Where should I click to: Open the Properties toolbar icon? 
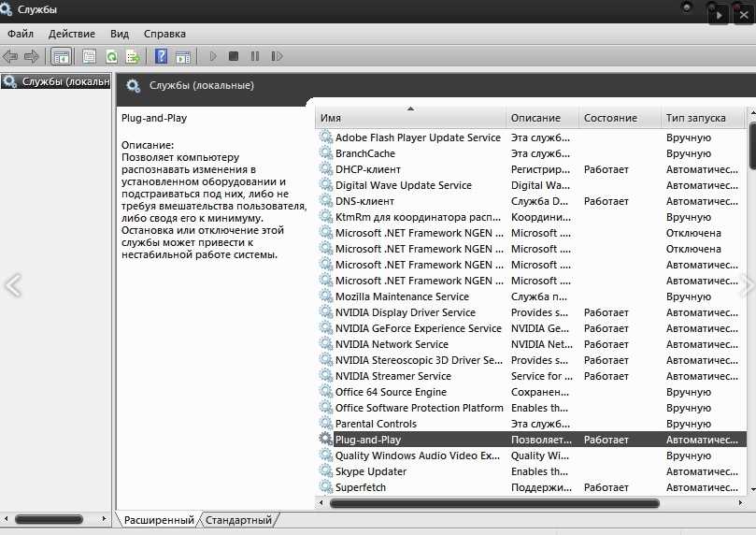click(x=90, y=57)
